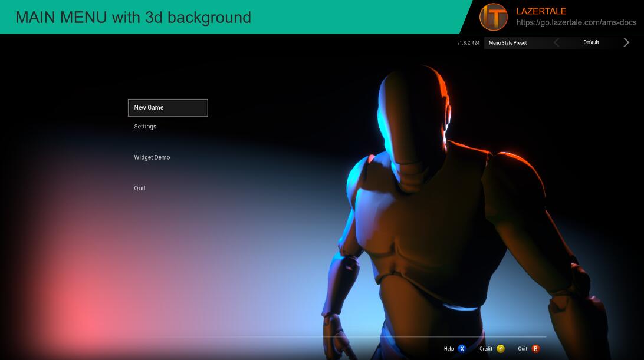Click the Menu Style Preset label
Screen dimensions: 644x360
tap(508, 43)
